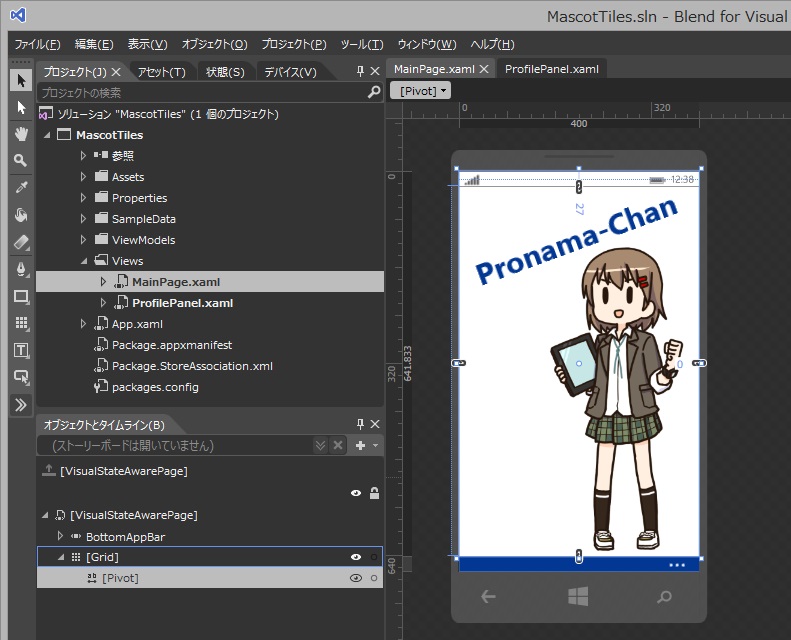Expand the MainPage.xaml node

pos(103,281)
